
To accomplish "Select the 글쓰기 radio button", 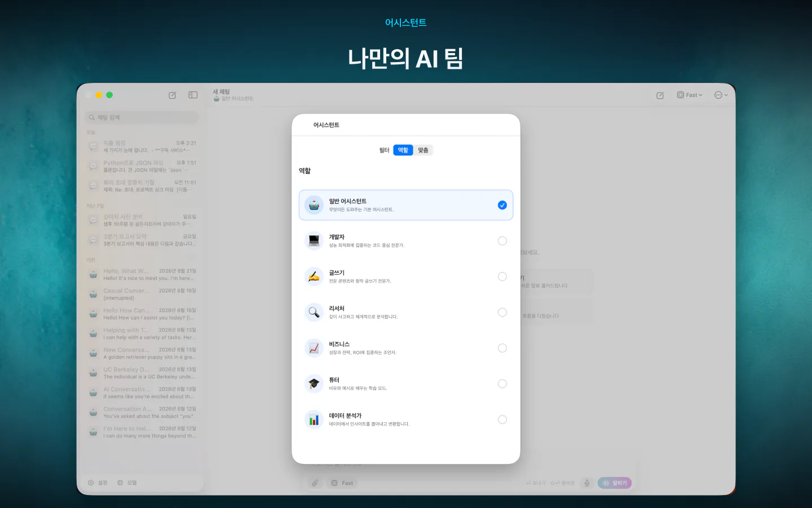I will point(502,277).
